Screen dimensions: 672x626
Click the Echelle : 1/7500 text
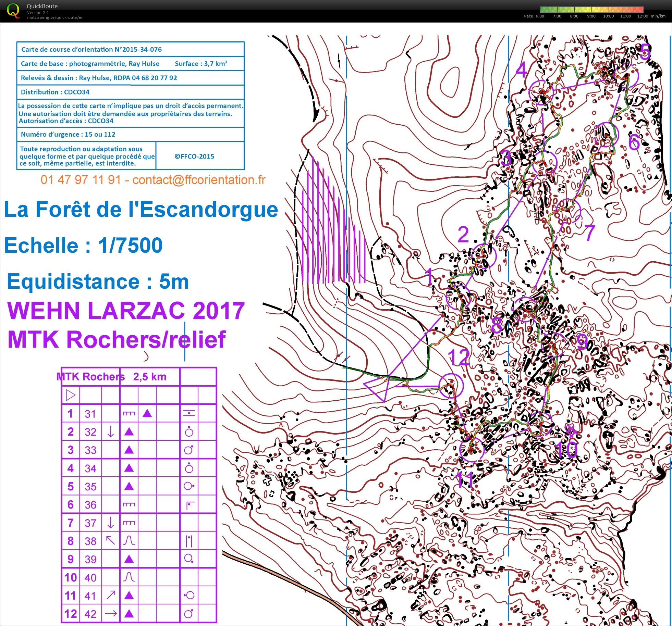coord(83,245)
